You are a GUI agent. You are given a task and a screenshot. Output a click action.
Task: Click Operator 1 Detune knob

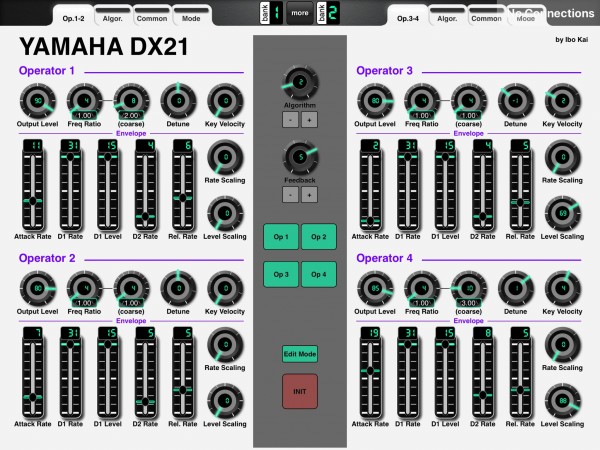pyautogui.click(x=178, y=101)
